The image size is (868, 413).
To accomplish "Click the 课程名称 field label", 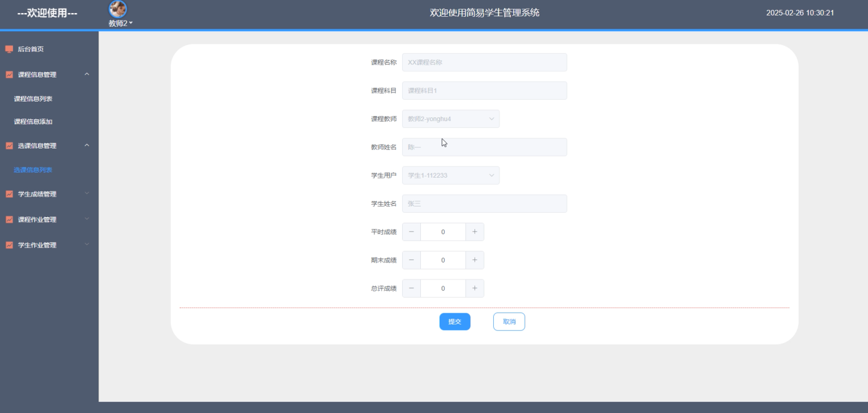I will point(383,62).
